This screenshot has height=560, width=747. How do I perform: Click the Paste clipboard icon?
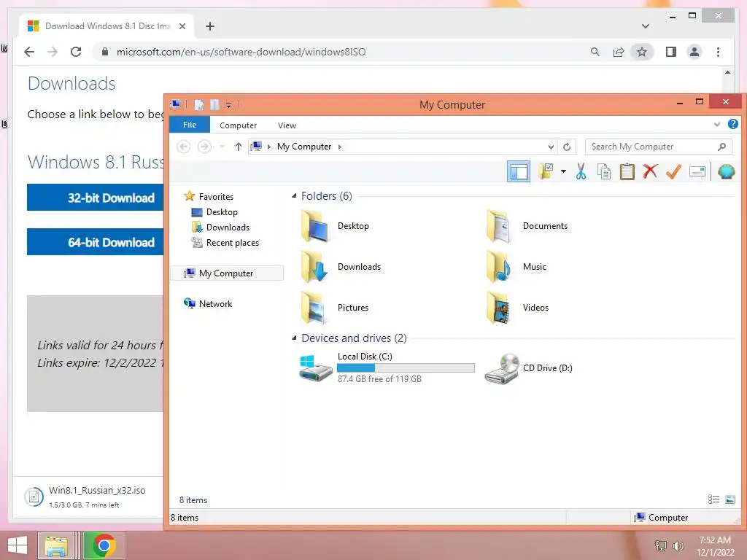pos(627,171)
